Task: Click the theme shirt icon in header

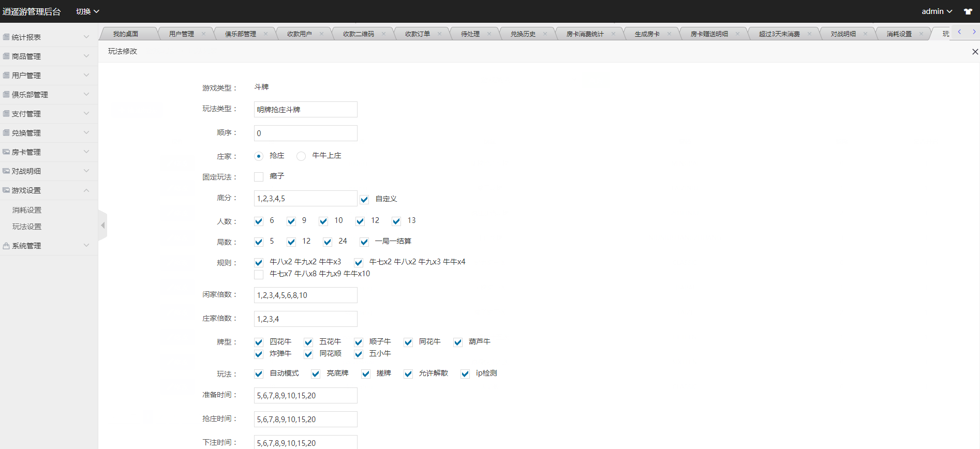Action: [x=968, y=11]
